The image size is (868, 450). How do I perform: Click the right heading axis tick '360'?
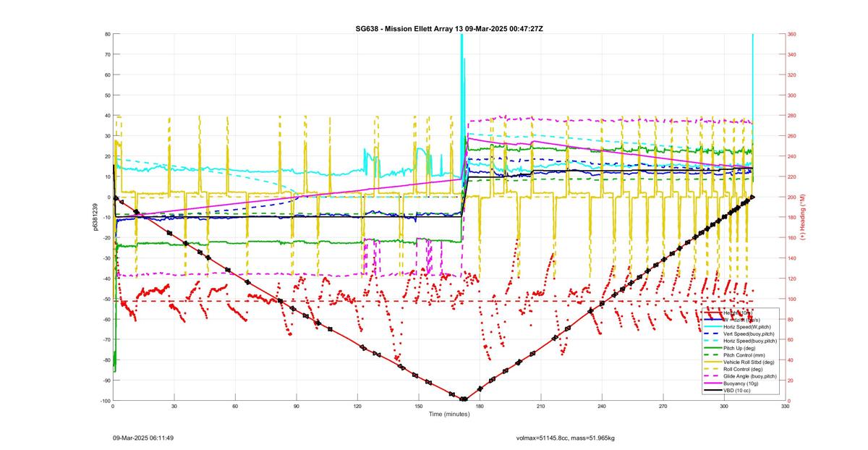pos(793,34)
